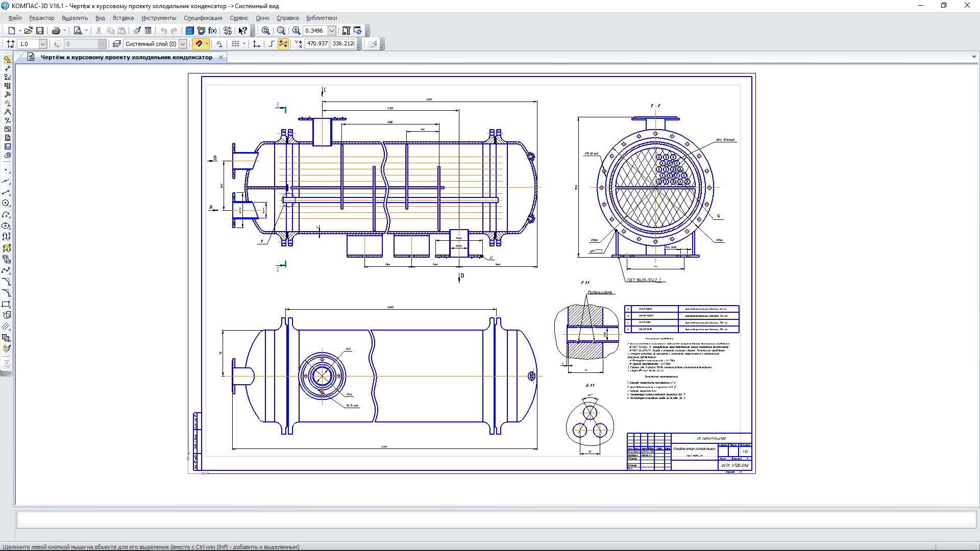Open the Сервис menu
This screenshot has height=551, width=980.
(239, 18)
